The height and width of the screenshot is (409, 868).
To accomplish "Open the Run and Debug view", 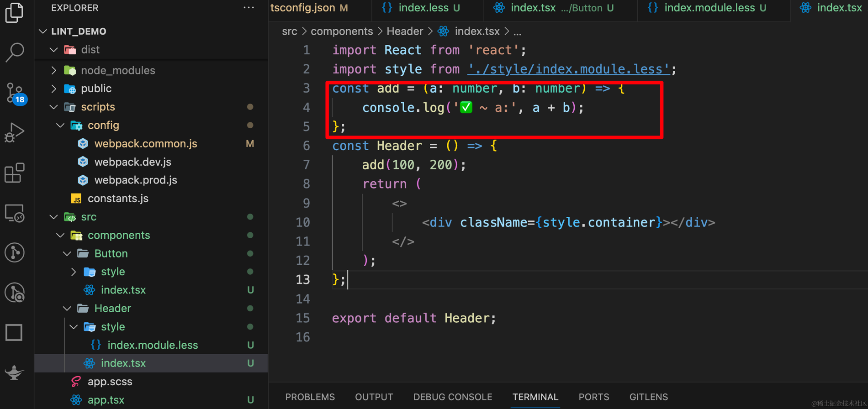I will [15, 133].
